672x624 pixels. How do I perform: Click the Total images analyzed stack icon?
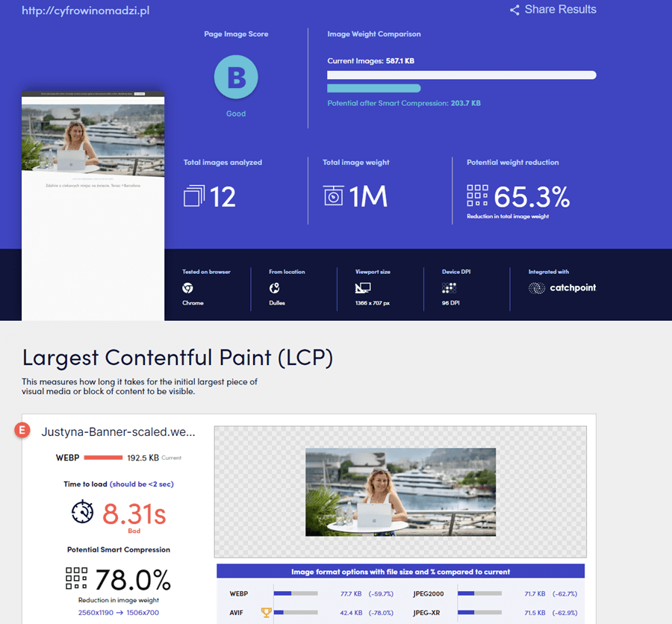[193, 196]
